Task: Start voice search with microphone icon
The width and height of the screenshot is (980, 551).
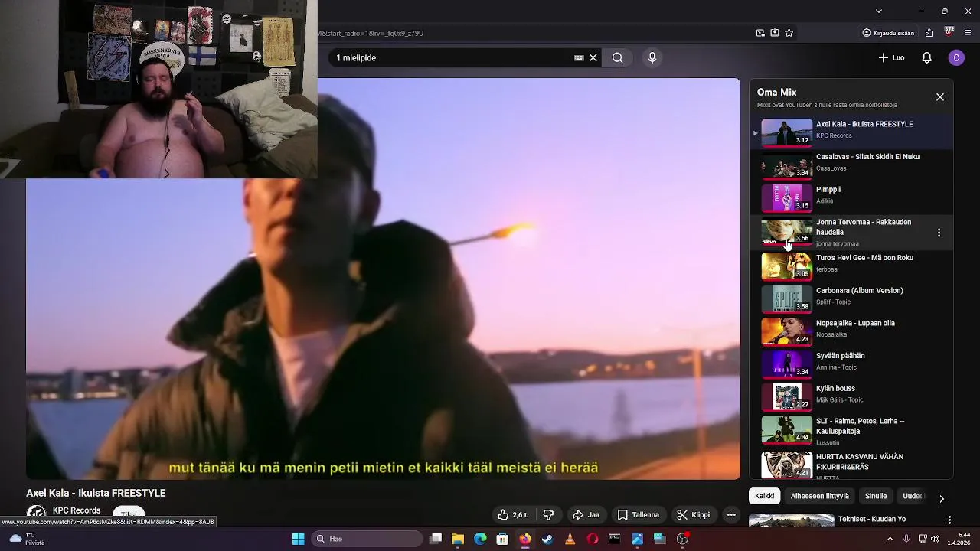Action: (x=652, y=57)
